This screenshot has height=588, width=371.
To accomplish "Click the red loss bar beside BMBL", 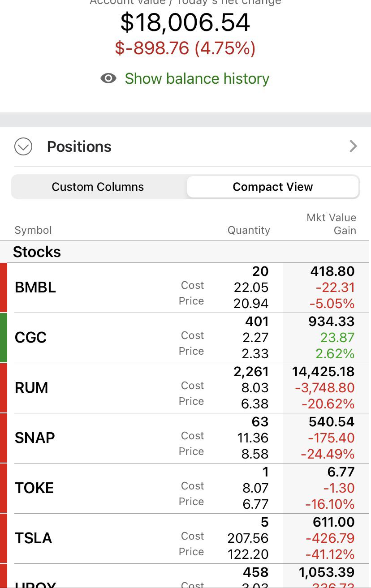I will coord(4,288).
